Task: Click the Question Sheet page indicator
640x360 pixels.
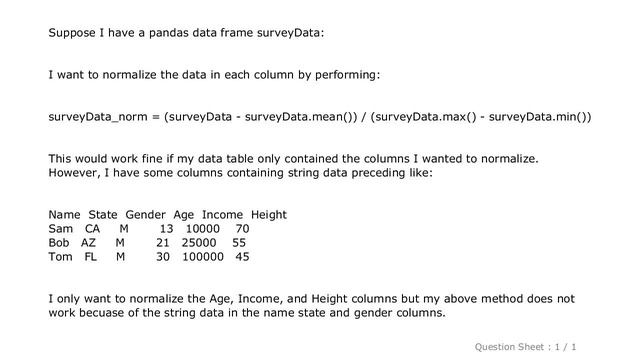Action: [x=525, y=347]
